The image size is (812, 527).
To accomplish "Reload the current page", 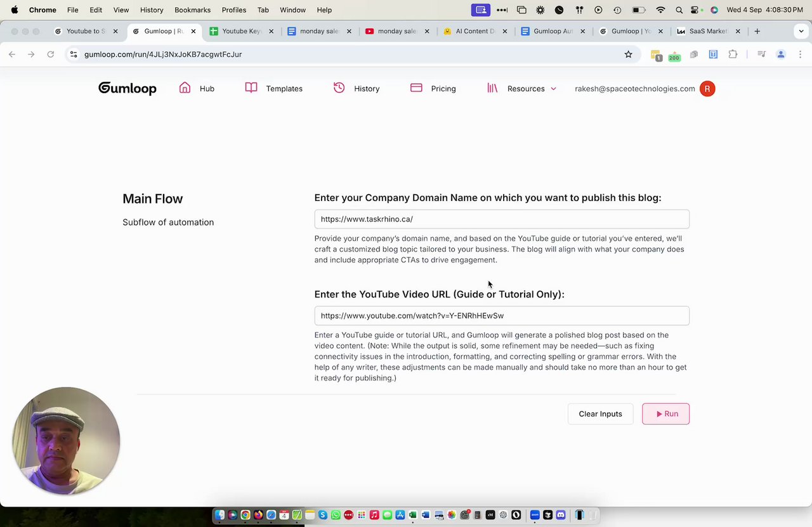I will pyautogui.click(x=51, y=55).
